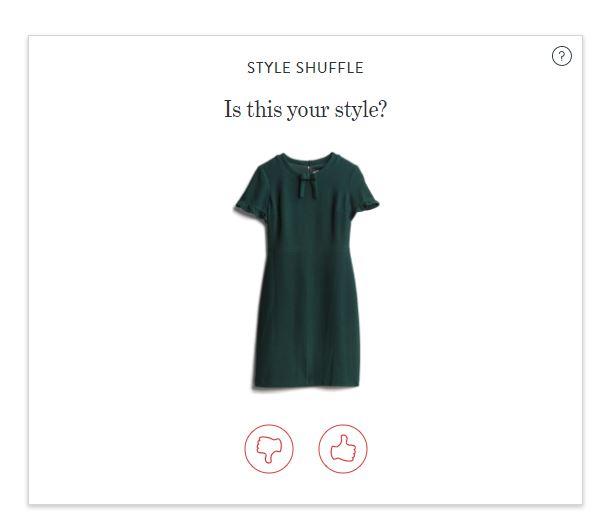Screen dimensions: 615x525
Task: Like this green dress style
Action: click(x=343, y=447)
